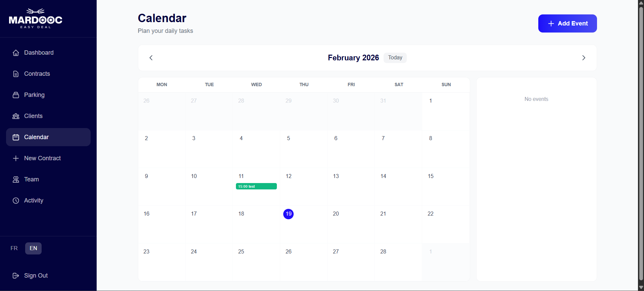This screenshot has width=644, height=291.
Task: Select February 6 cell
Action: tap(351, 149)
